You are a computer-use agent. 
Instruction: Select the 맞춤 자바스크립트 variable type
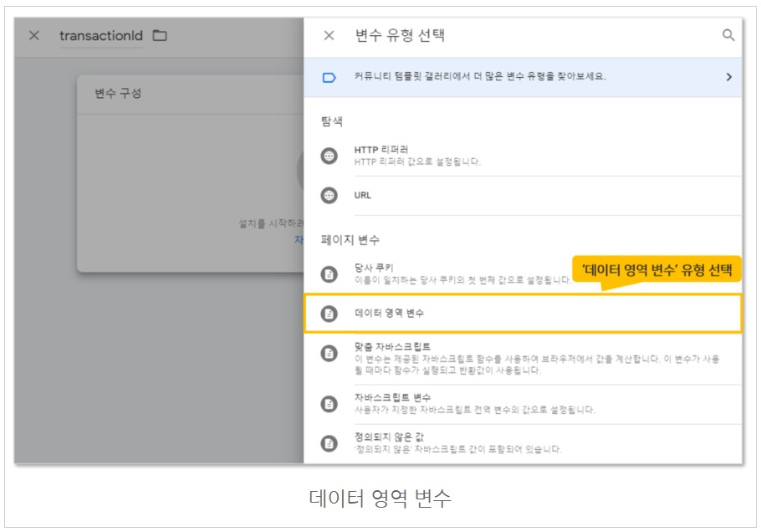pyautogui.click(x=523, y=359)
